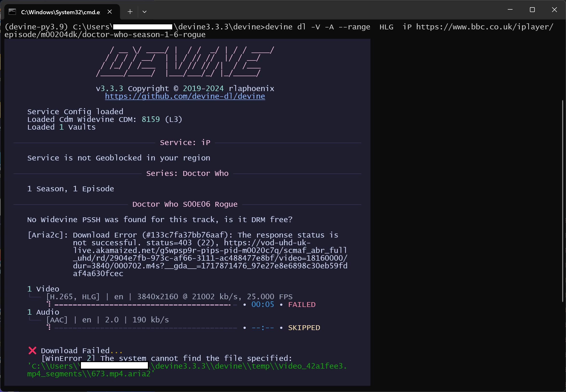Click the Service: iP section header
Image resolution: width=566 pixels, height=392 pixels.
tap(185, 142)
